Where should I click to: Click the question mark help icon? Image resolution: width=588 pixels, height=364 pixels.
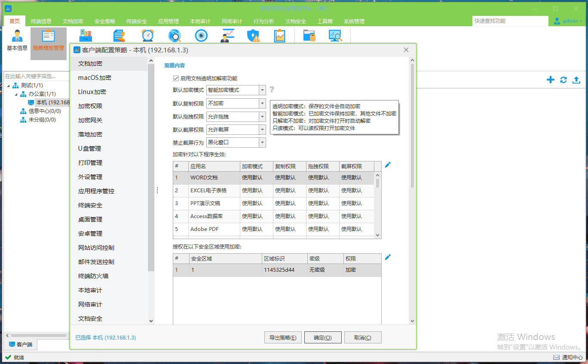pyautogui.click(x=272, y=90)
